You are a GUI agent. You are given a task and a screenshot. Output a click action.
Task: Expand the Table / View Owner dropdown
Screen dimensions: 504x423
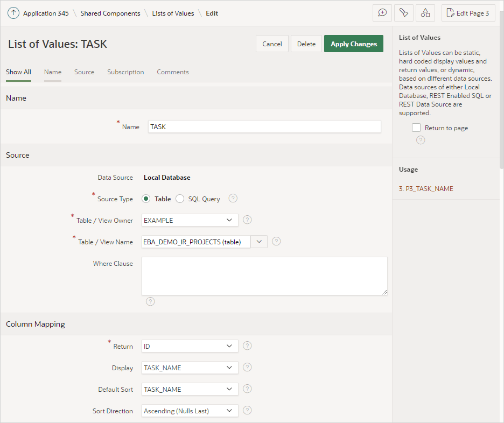190,220
